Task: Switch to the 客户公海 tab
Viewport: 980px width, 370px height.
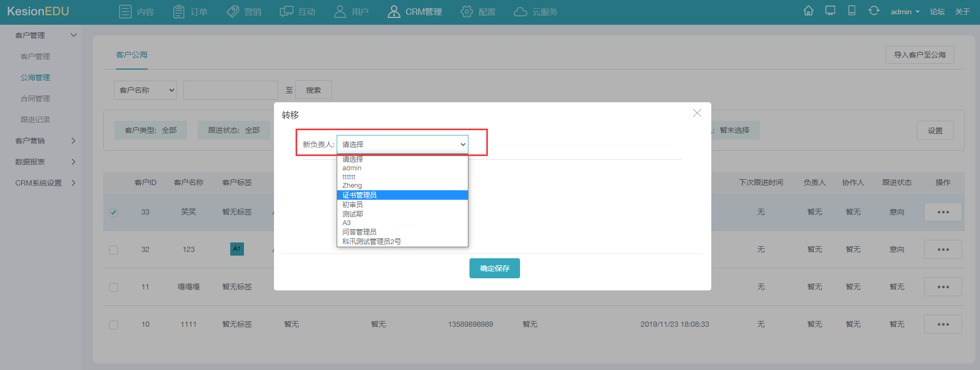Action: pyautogui.click(x=132, y=55)
